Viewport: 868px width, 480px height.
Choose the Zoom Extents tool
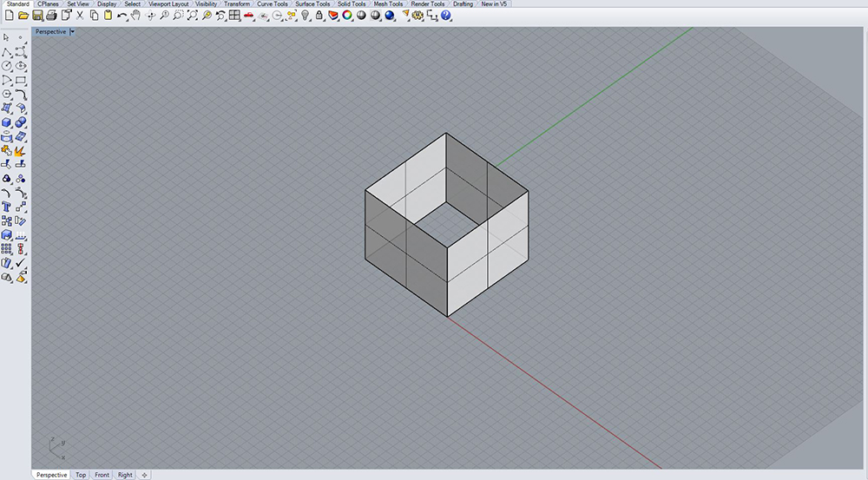pos(193,16)
